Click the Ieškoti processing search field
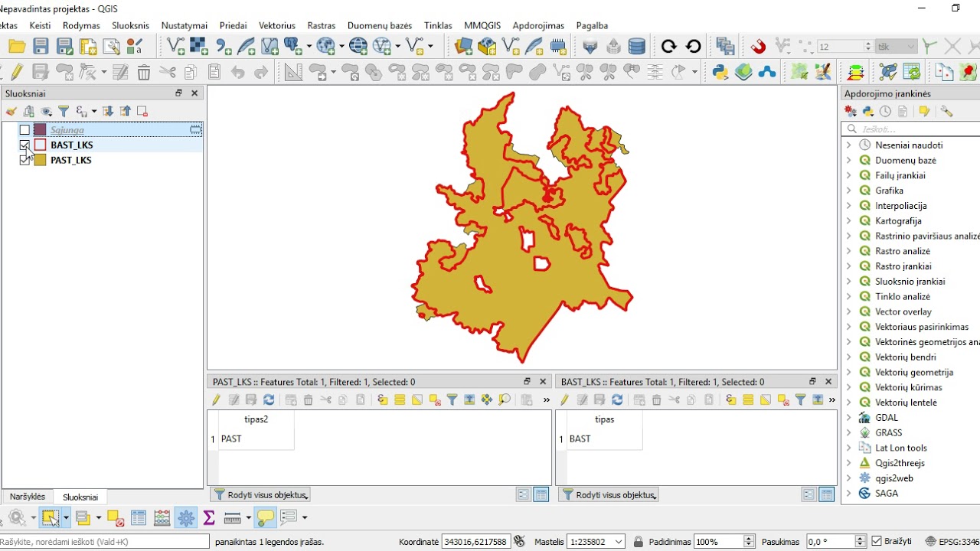Viewport: 980px width, 551px height. tap(911, 129)
